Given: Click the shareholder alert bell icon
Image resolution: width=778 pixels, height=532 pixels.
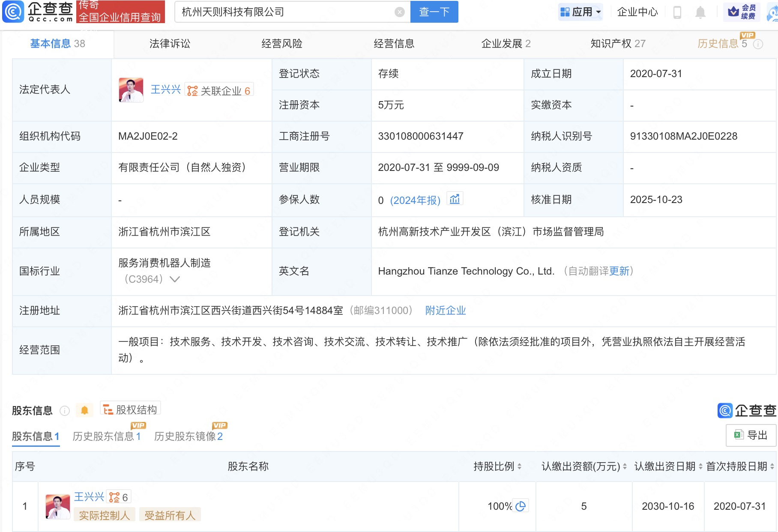Looking at the screenshot, I should [x=84, y=410].
